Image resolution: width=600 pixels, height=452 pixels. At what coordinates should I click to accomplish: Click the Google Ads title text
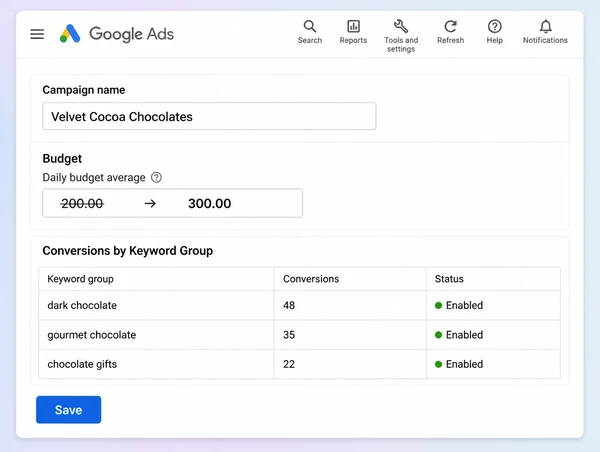coord(131,34)
